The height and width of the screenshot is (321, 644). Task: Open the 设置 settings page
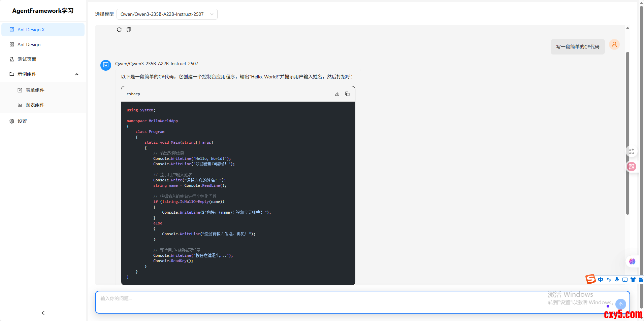pos(22,121)
